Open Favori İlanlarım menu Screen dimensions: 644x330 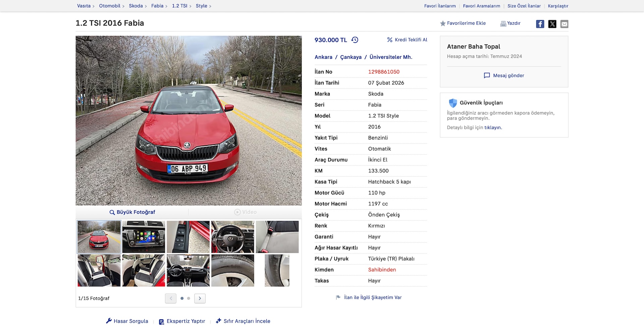click(x=440, y=6)
